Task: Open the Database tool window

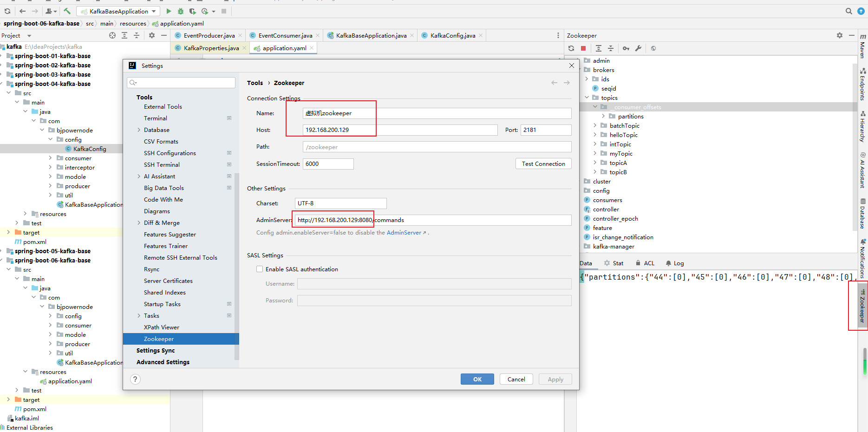Action: point(863,214)
